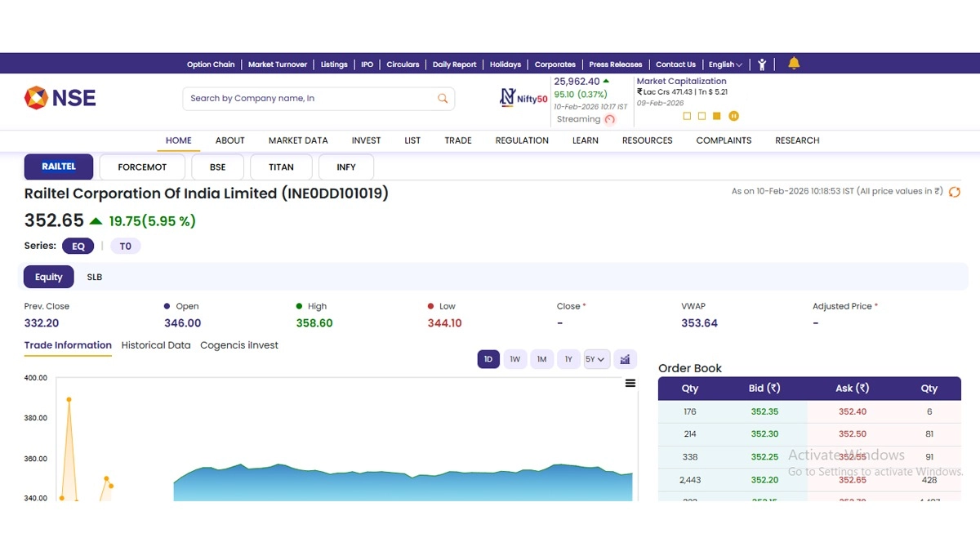Open the chart hamburger menu
The image size is (980, 551).
pos(630,383)
